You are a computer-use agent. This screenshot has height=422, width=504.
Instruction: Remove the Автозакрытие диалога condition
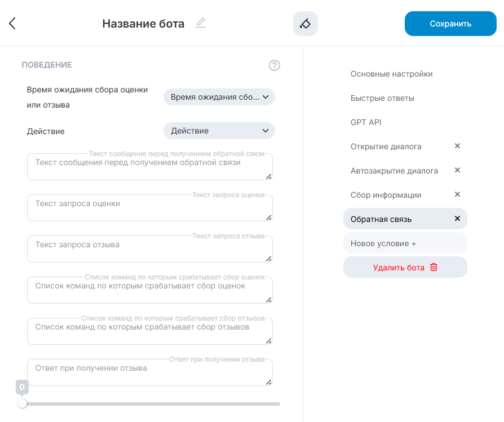pyautogui.click(x=457, y=170)
